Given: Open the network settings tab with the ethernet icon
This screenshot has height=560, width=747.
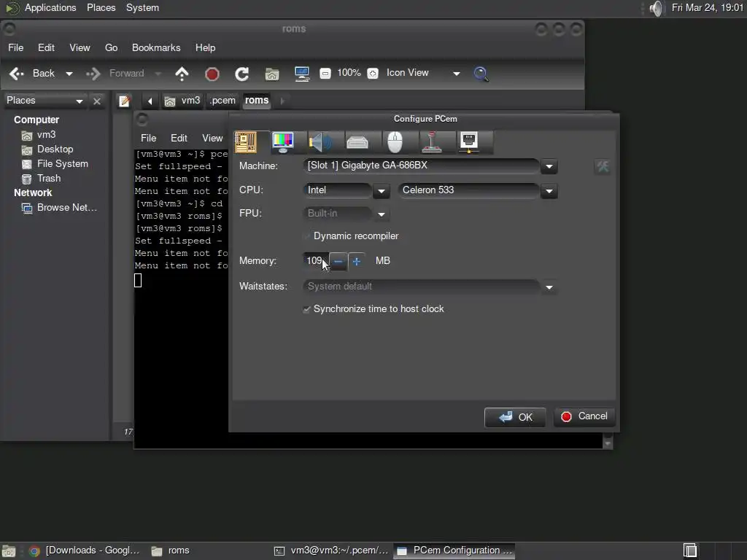Looking at the screenshot, I should pyautogui.click(x=469, y=142).
